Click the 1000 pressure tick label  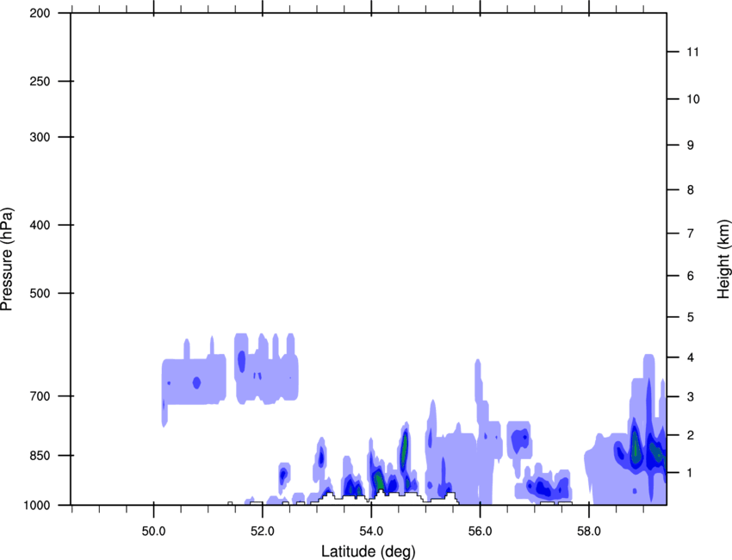point(37,506)
